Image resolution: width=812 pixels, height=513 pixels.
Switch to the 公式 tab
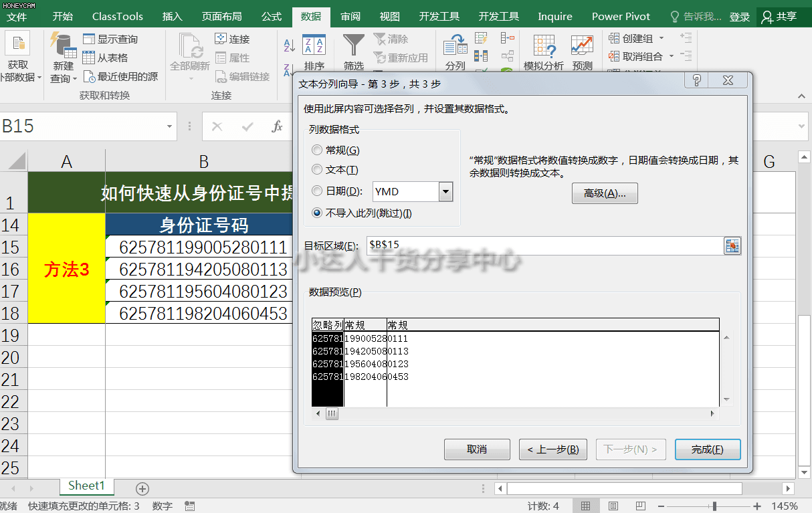click(272, 17)
